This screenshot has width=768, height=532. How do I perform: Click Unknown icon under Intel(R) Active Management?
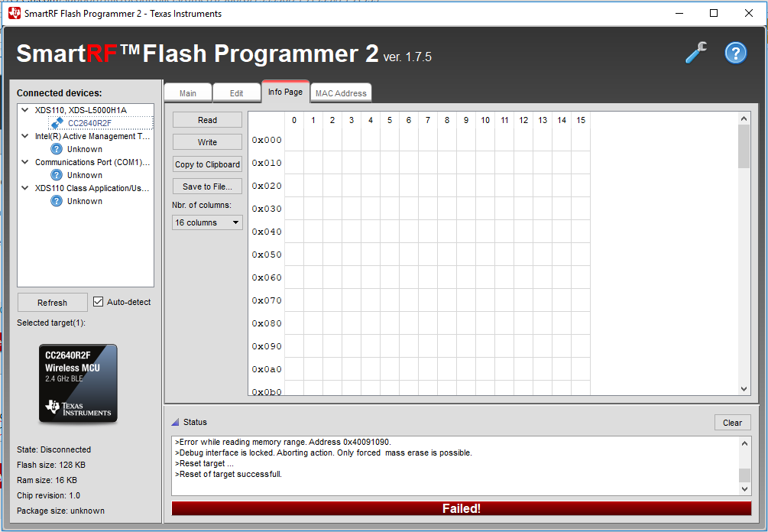click(57, 149)
